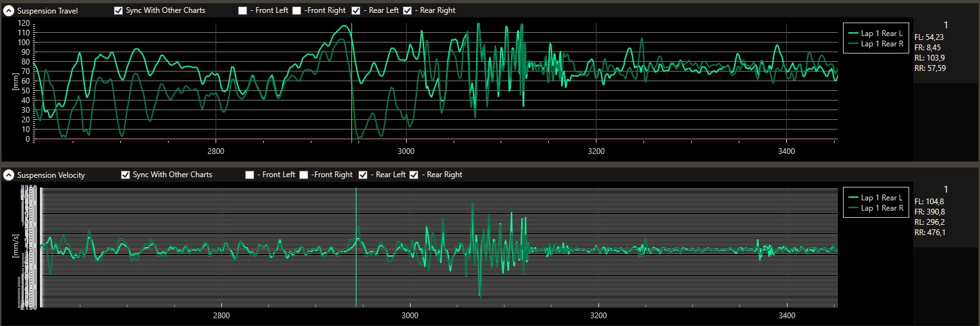Collapse the Suspension Travel panel chevron
Image resolution: width=980 pixels, height=326 pixels.
point(9,11)
